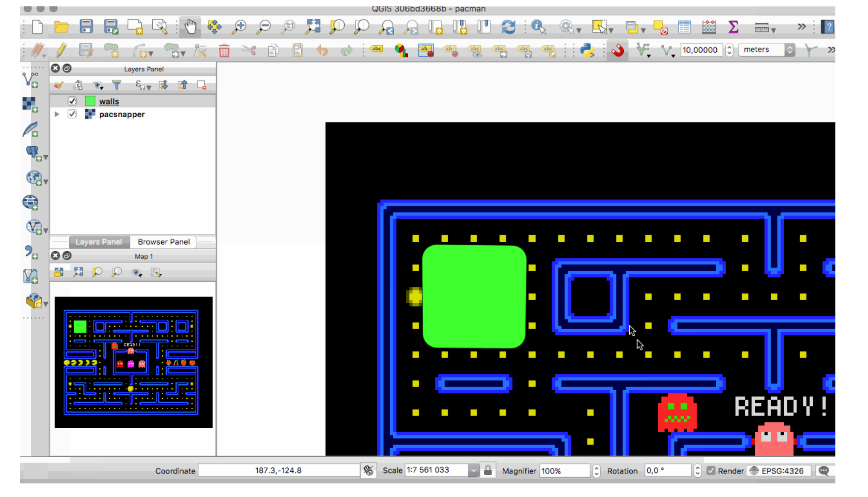This screenshot has width=868, height=497.
Task: Activate the Zoom Out magnifier tool
Action: (x=263, y=27)
